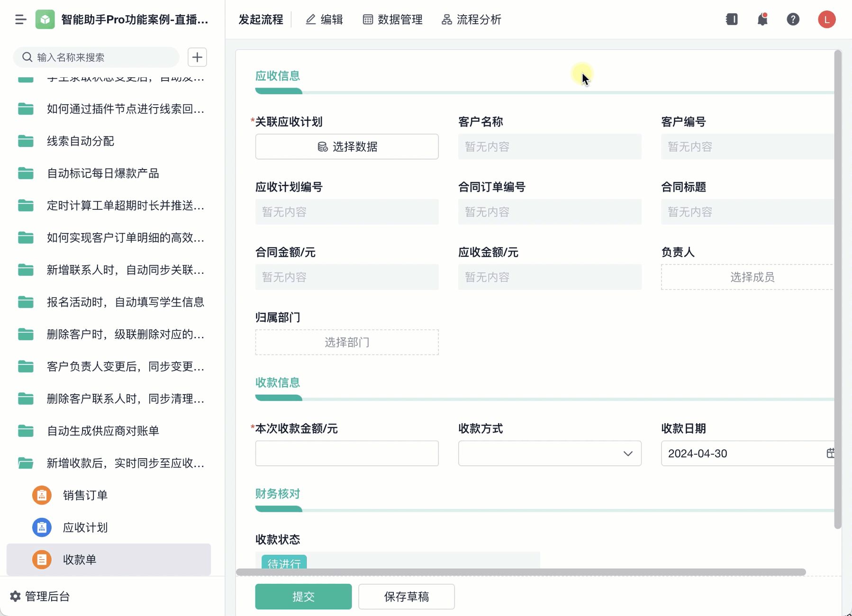
Task: Click folder icon of 线索自动分配
Action: [26, 141]
